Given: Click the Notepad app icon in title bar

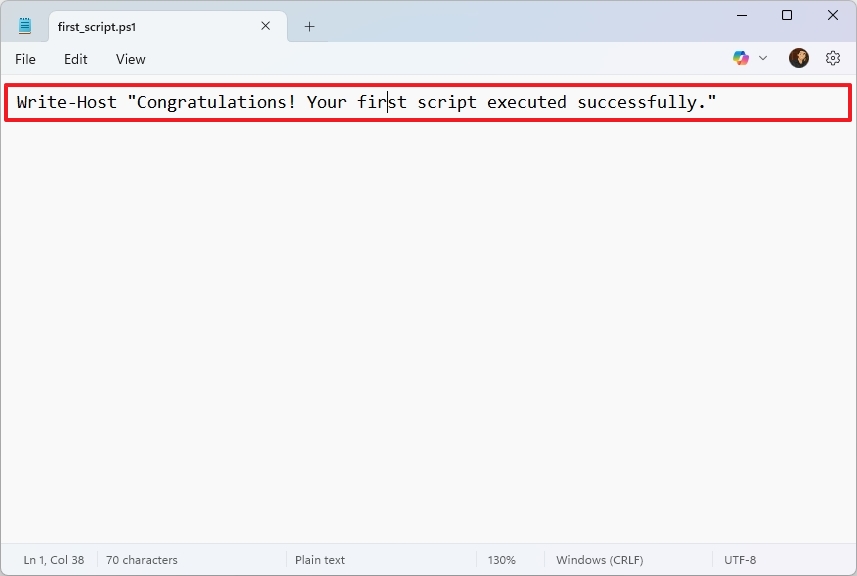Looking at the screenshot, I should click(x=25, y=27).
